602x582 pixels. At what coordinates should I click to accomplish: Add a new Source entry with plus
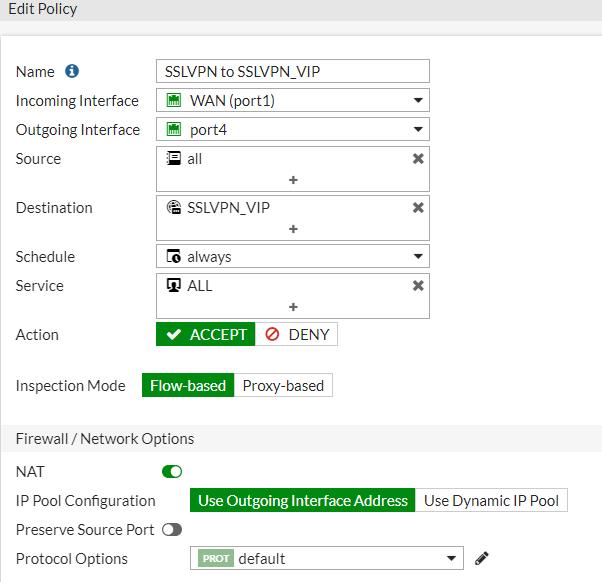(293, 180)
